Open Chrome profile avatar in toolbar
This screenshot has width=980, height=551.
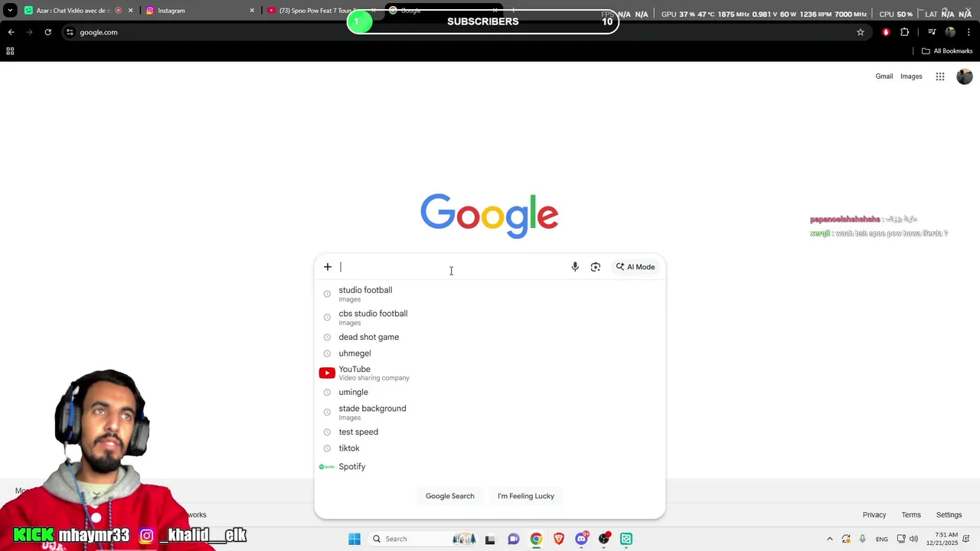950,32
